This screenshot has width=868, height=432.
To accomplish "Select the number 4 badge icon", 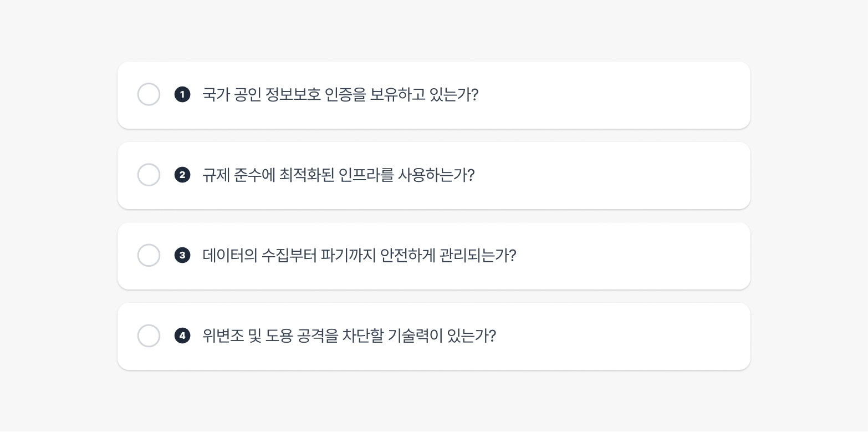I will 182,336.
